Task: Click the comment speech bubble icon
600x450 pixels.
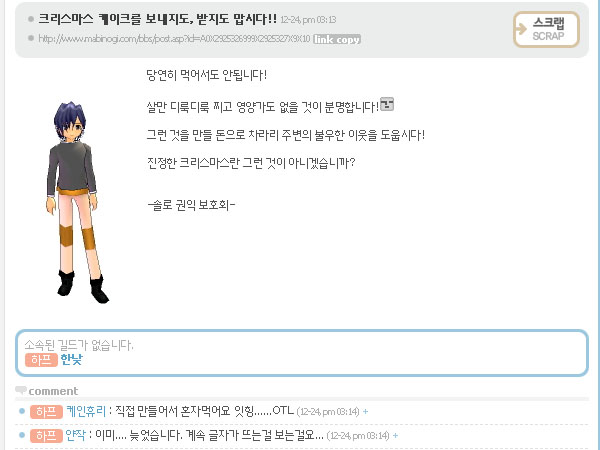Action: 21,390
